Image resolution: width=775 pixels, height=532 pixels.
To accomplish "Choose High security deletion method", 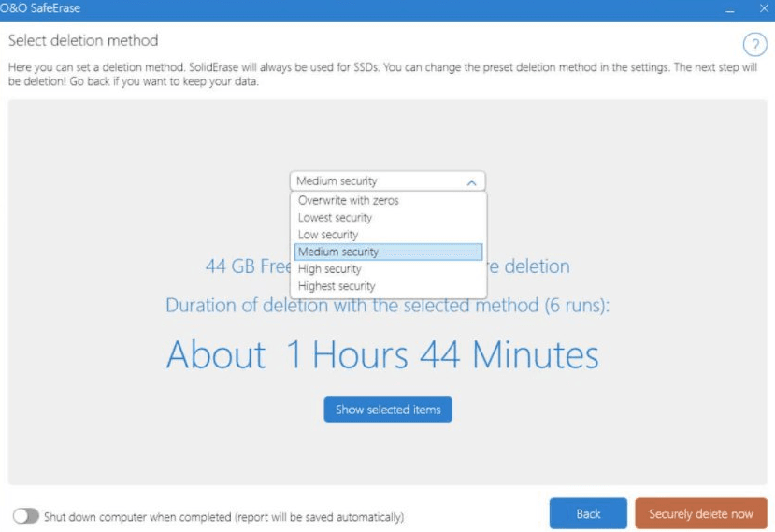I will point(389,269).
